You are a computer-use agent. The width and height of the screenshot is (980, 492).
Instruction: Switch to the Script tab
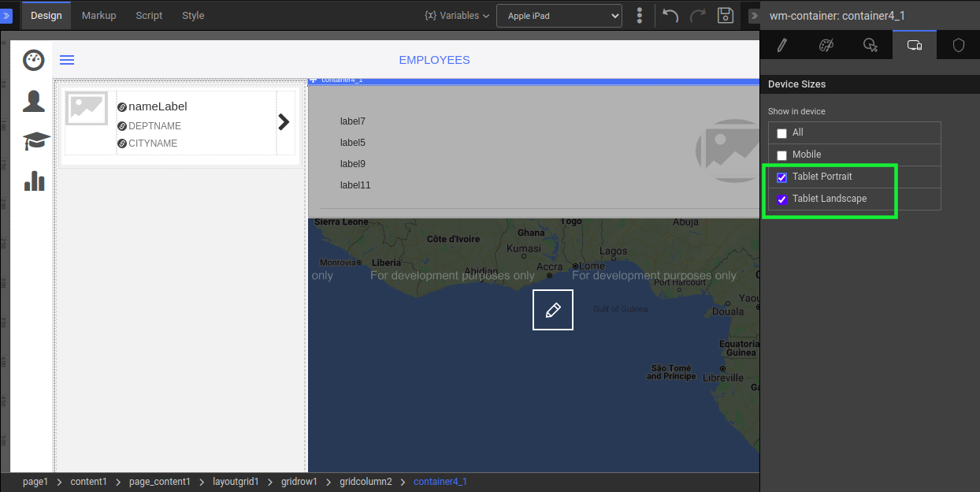pyautogui.click(x=149, y=16)
